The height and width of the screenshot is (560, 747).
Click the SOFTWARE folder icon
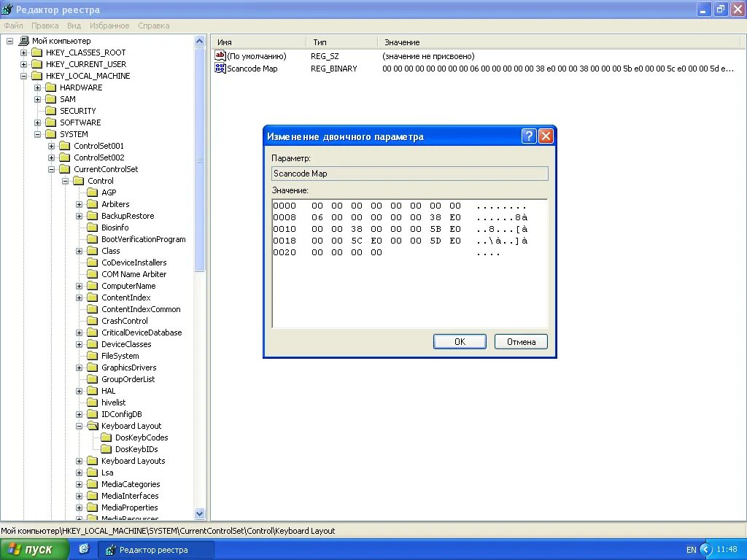[51, 122]
